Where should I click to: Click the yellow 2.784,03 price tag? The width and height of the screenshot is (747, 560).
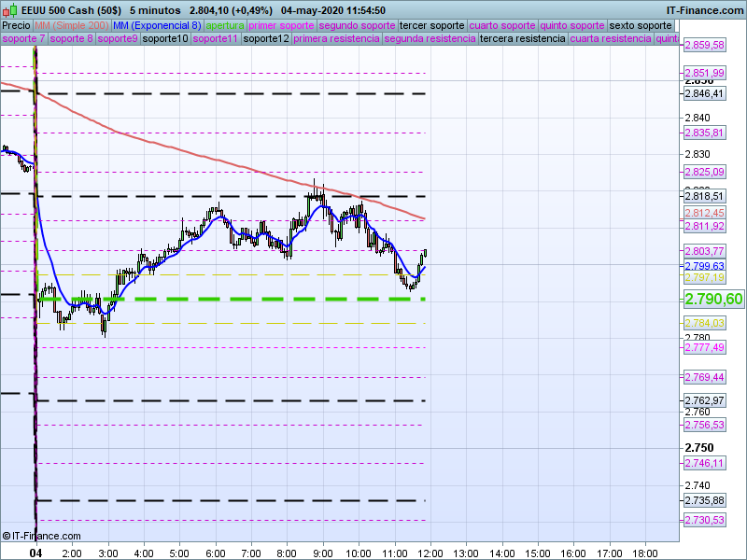tap(704, 323)
